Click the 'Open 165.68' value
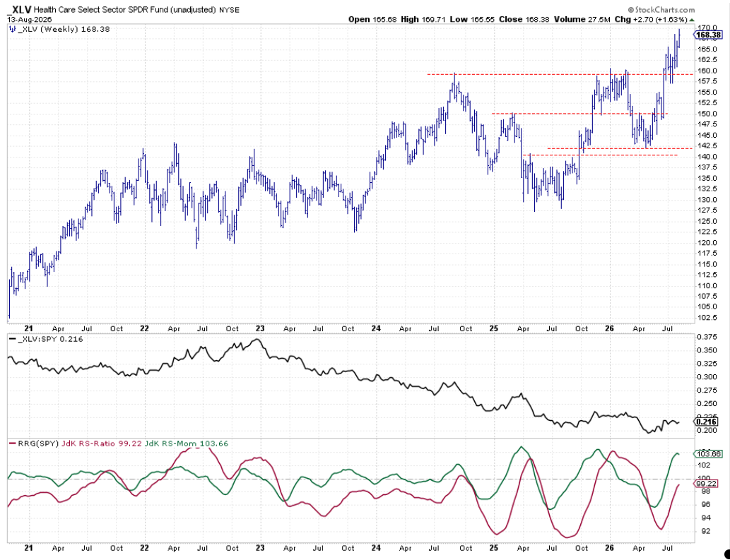 click(373, 20)
